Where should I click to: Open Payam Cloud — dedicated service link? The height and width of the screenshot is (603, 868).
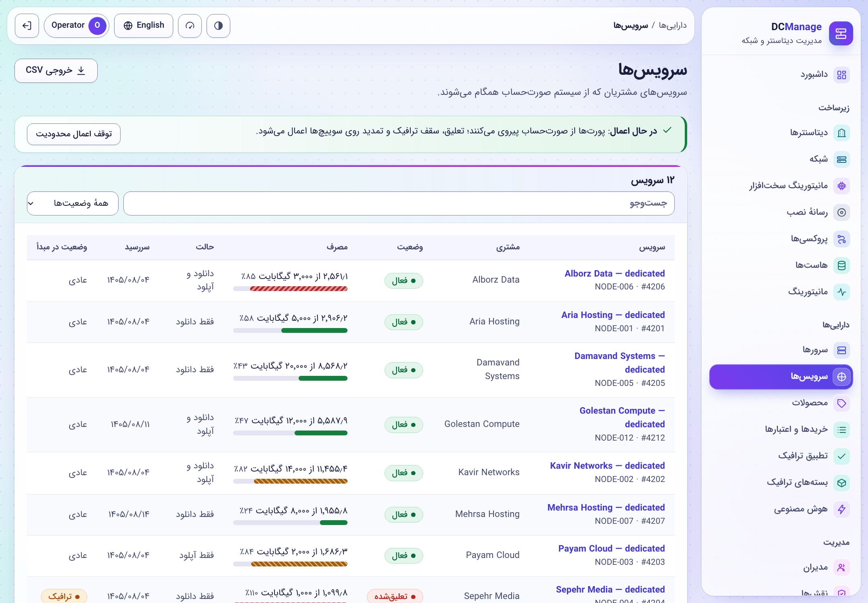[x=611, y=548]
